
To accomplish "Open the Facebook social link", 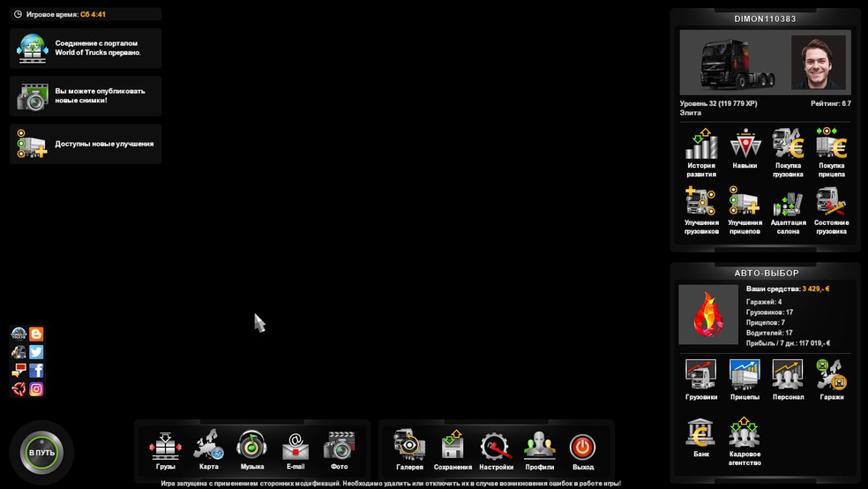I will [36, 371].
